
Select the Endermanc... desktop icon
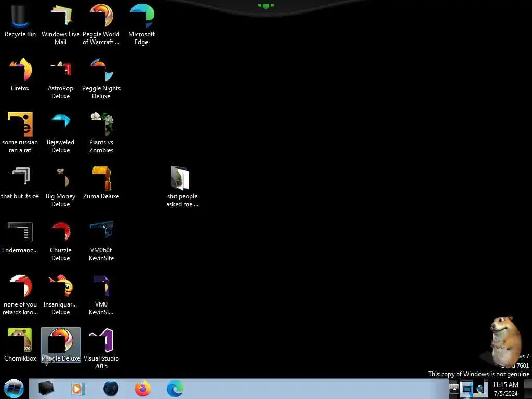tap(20, 237)
